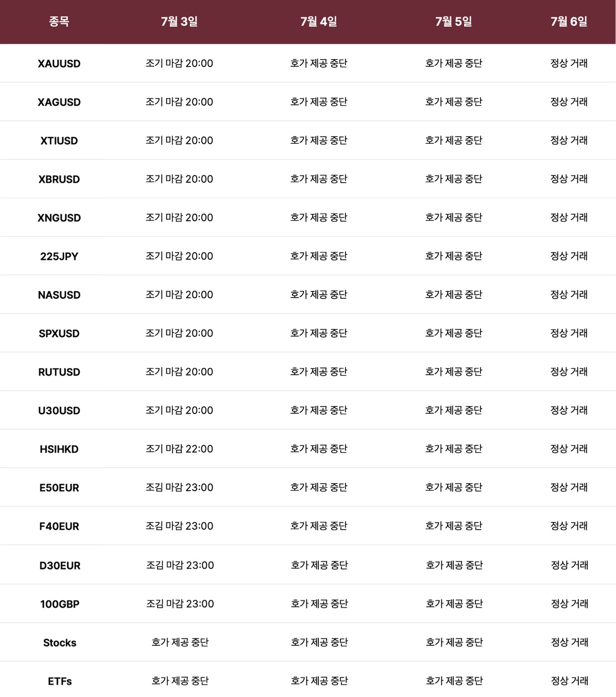The image size is (616, 697).
Task: Click the 100GBP row label
Action: 60,604
